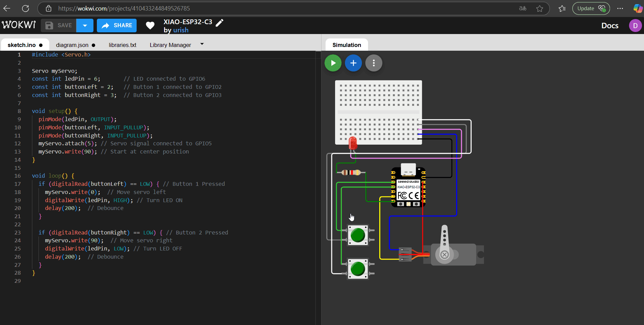The height and width of the screenshot is (325, 644).
Task: Place cursor on 'void loop() {' line
Action: point(53,176)
